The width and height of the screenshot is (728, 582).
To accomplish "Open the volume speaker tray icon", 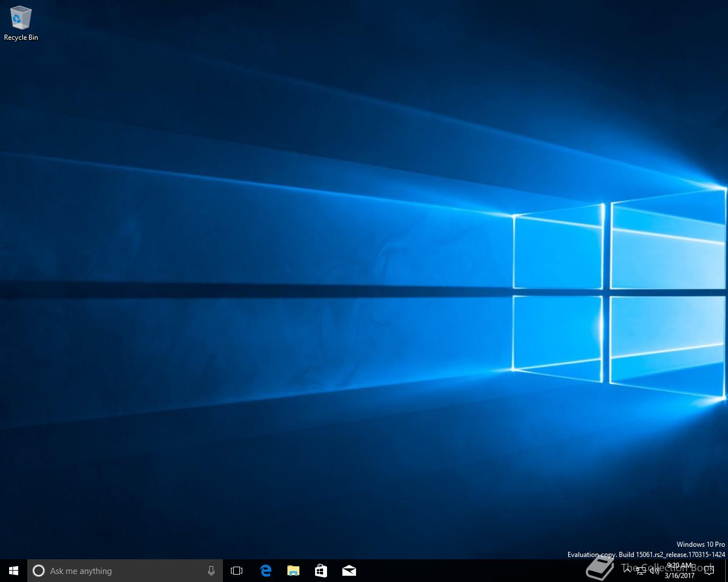I will (654, 571).
